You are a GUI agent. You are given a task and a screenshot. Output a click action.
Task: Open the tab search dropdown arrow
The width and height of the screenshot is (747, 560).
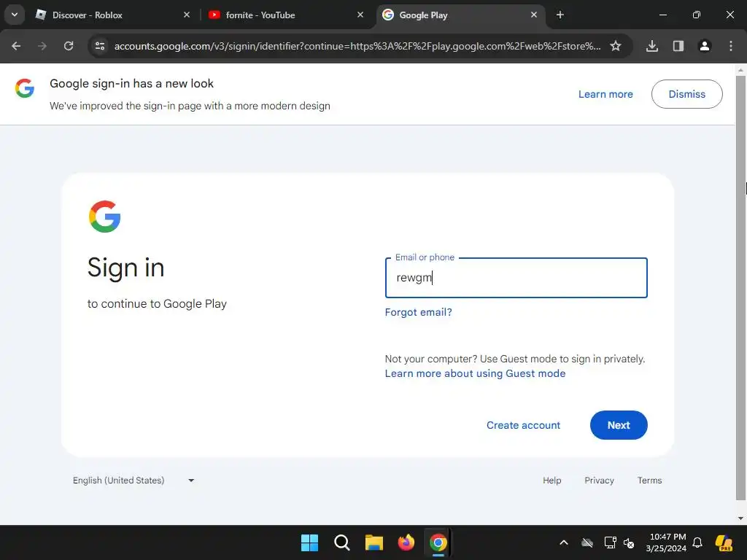[x=15, y=15]
